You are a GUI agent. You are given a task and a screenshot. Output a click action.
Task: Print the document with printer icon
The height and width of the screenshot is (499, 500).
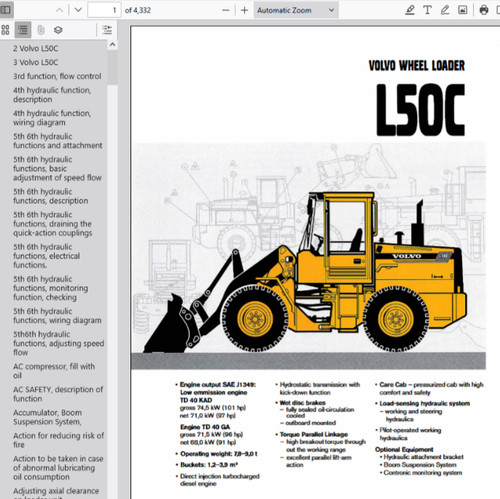[x=484, y=10]
